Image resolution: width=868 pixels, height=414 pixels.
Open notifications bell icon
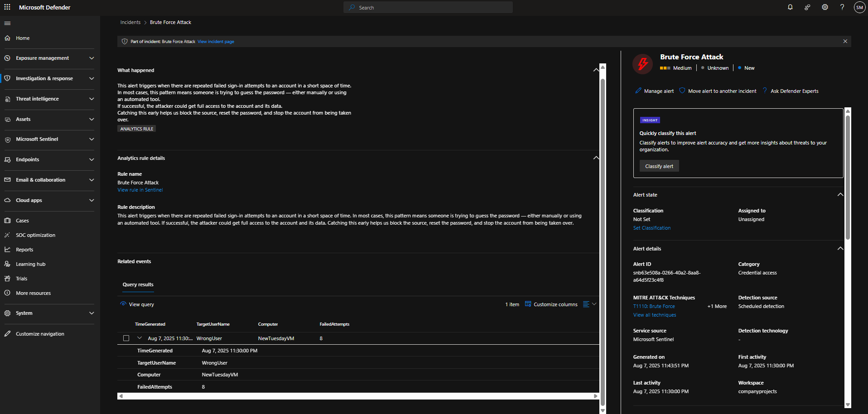point(790,7)
